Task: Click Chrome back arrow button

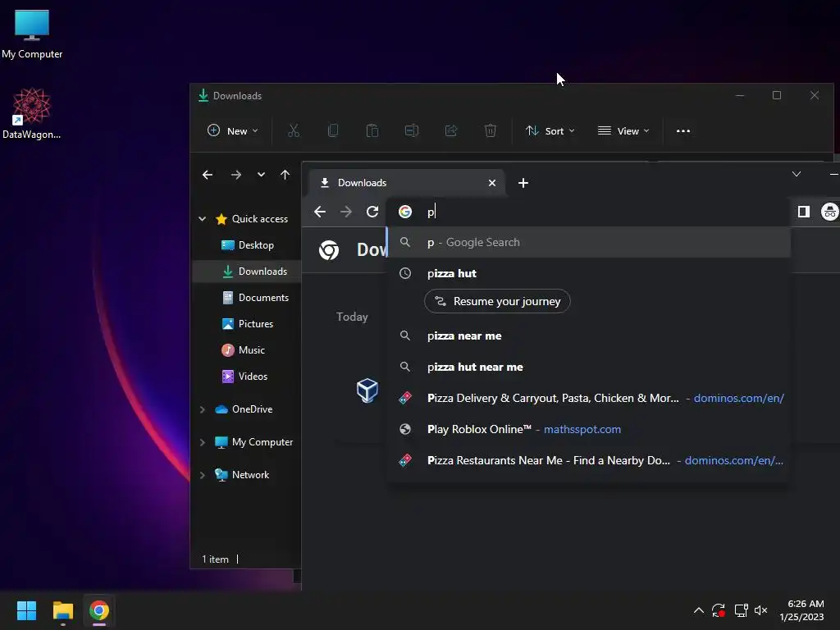Action: pos(320,212)
